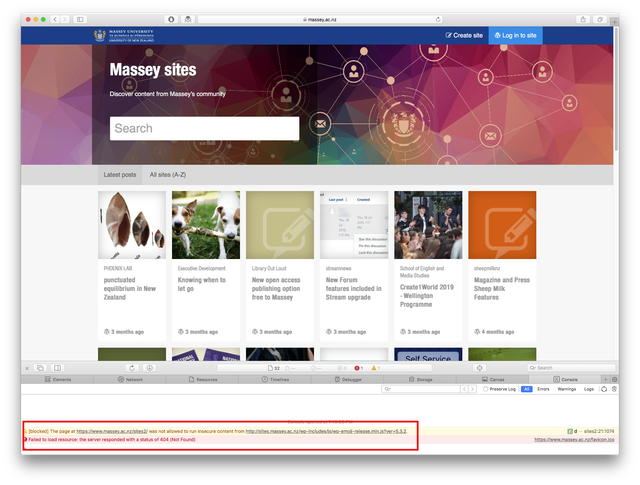Viewport: 640px width, 485px height.
Task: Switch to the Console inspector tab
Action: pyautogui.click(x=565, y=379)
